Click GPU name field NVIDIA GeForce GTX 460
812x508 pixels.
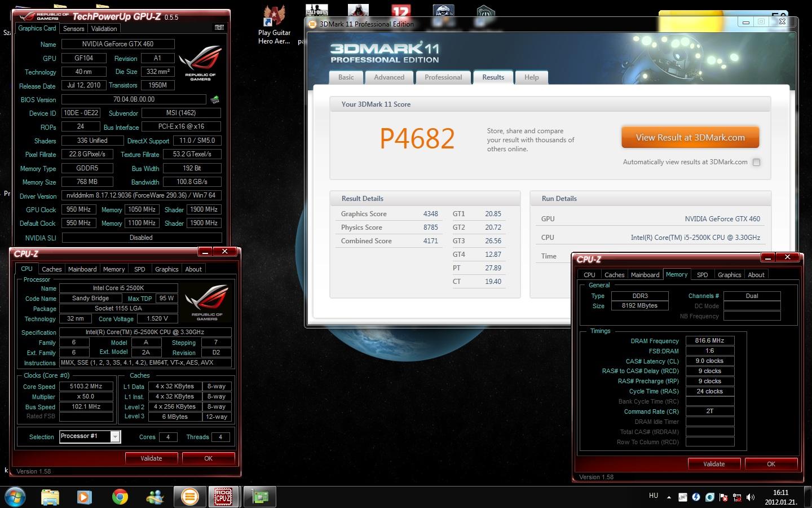(118, 44)
